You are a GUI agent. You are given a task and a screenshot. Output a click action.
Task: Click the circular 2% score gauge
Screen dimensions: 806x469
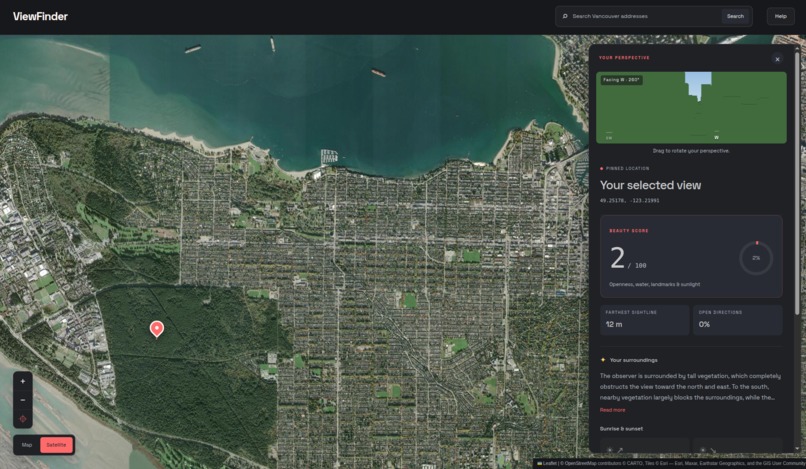pyautogui.click(x=756, y=258)
